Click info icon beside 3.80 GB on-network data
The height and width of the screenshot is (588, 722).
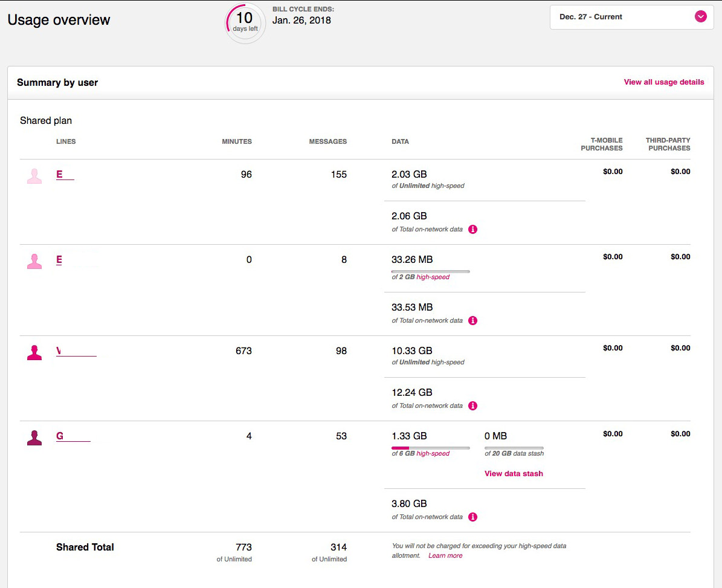coord(473,517)
